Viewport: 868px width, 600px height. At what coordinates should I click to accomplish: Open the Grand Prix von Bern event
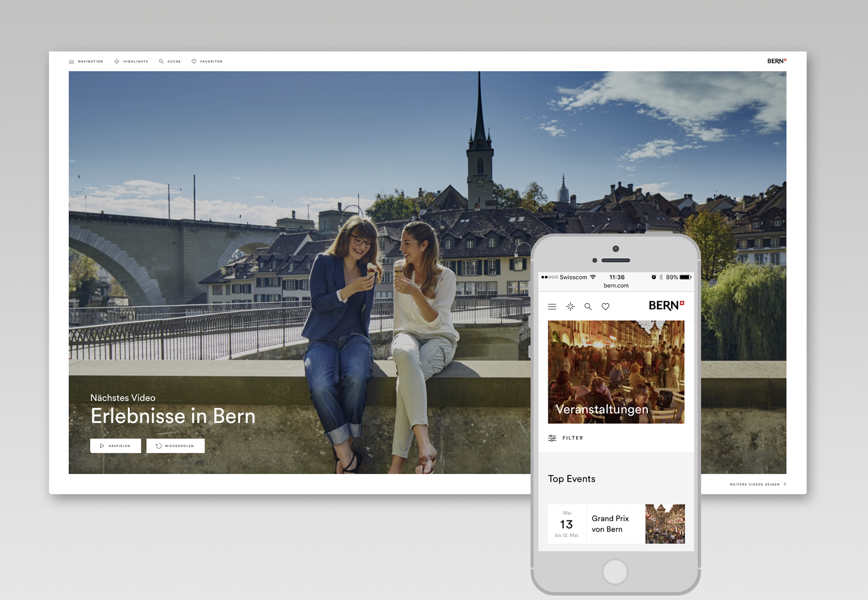tap(616, 524)
